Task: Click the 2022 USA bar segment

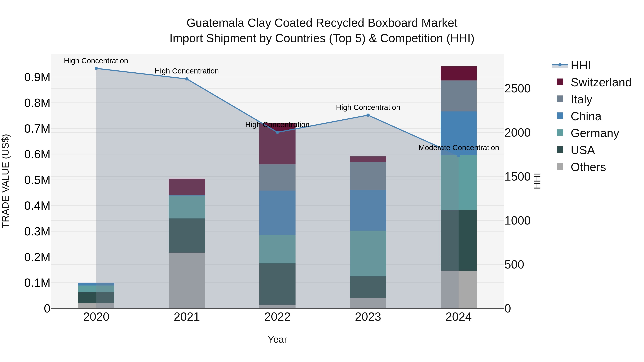Action: pos(277,284)
